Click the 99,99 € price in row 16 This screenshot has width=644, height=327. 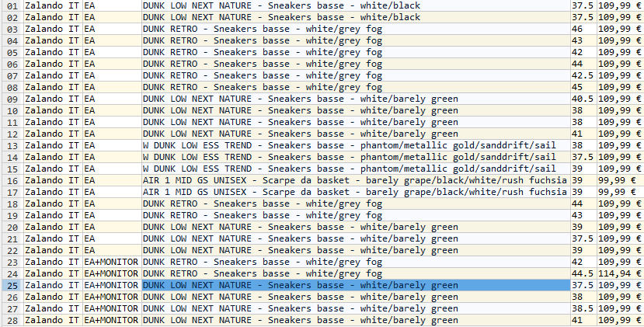point(620,180)
